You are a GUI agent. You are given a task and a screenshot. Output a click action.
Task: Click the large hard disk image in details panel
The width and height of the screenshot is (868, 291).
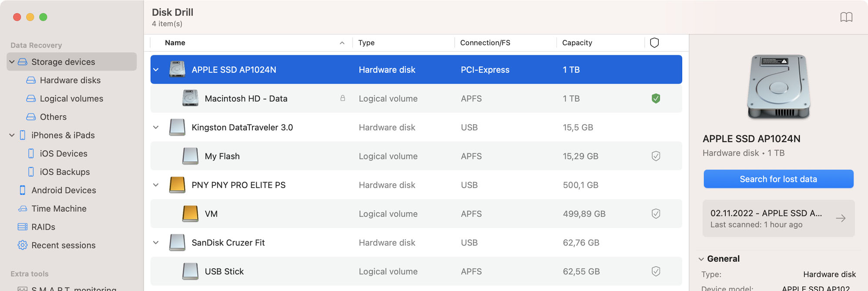pos(778,87)
